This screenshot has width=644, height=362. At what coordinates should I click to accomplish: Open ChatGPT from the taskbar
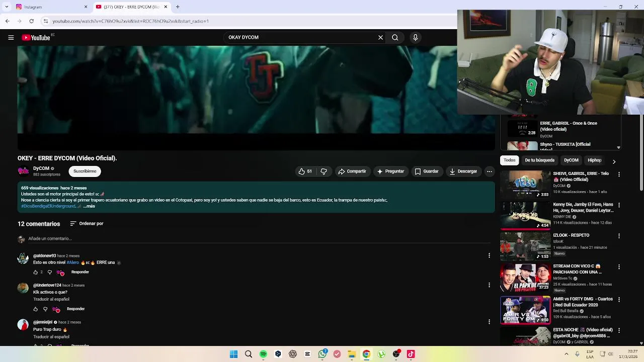pyautogui.click(x=293, y=354)
